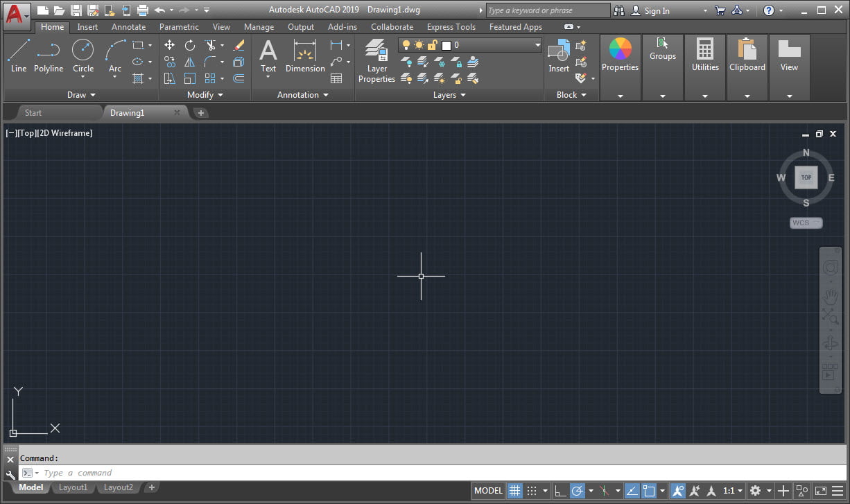Click the Offset tool icon
This screenshot has height=504, width=850.
pyautogui.click(x=238, y=78)
